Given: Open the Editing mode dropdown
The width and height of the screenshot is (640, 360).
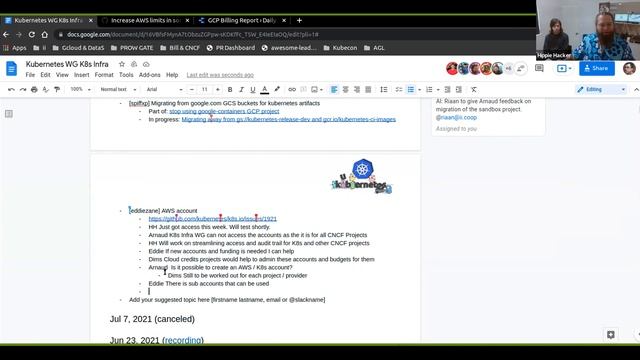Looking at the screenshot, I should click(x=601, y=89).
